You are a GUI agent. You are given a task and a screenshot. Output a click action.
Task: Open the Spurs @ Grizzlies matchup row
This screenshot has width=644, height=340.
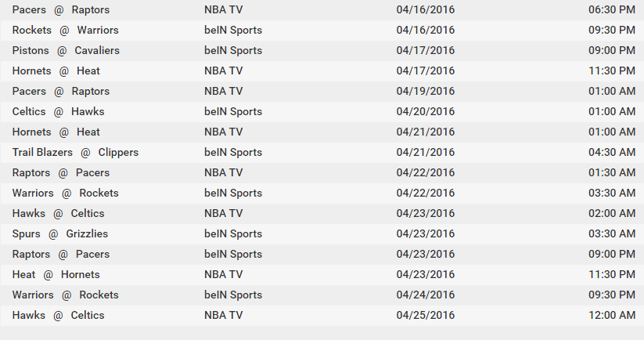pos(60,233)
